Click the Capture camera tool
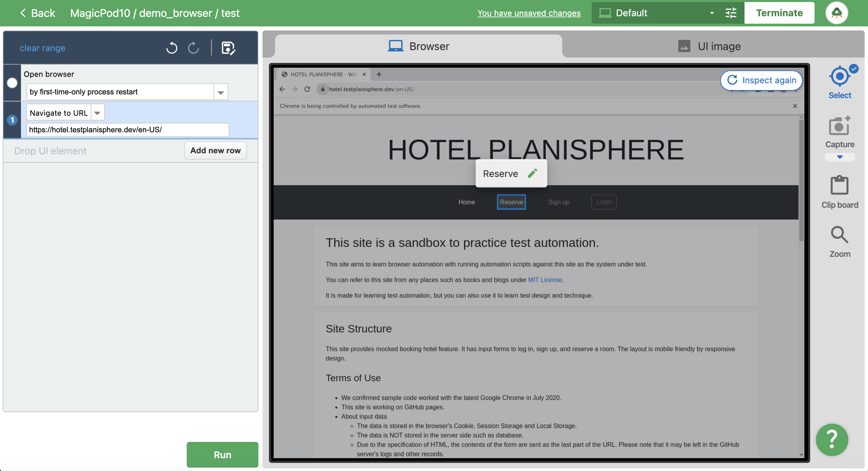Viewport: 868px width, 471px height. coord(840,132)
